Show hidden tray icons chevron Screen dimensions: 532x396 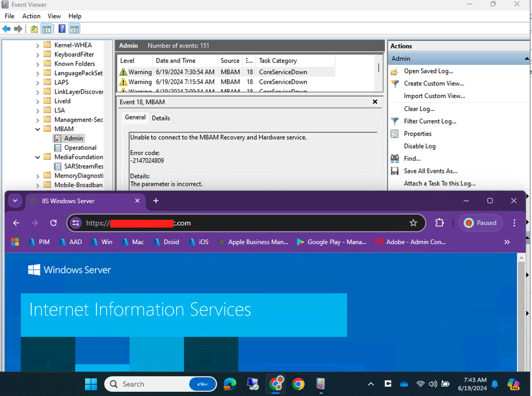point(371,384)
